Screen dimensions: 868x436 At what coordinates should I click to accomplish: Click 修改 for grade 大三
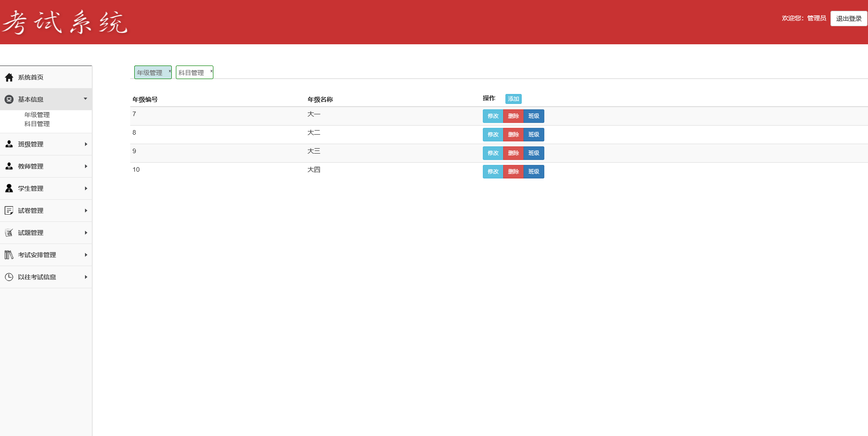pos(493,153)
